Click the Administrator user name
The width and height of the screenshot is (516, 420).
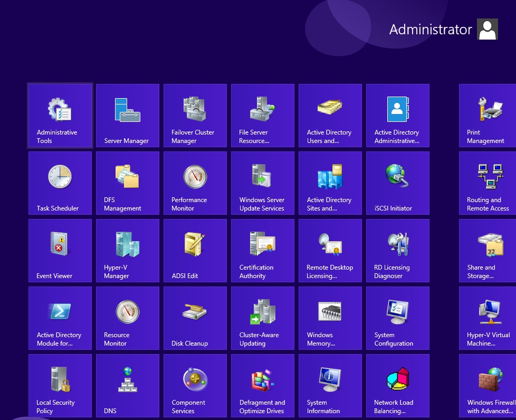[430, 30]
